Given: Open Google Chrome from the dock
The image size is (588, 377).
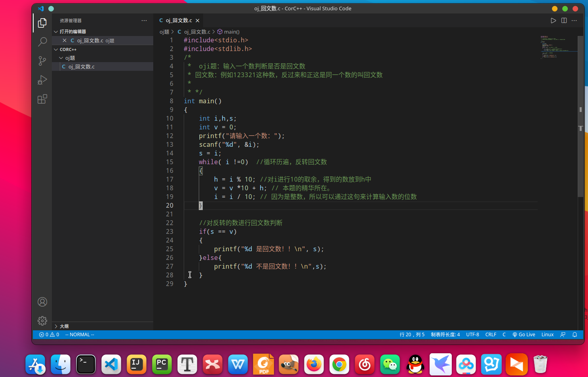Looking at the screenshot, I should click(x=339, y=364).
